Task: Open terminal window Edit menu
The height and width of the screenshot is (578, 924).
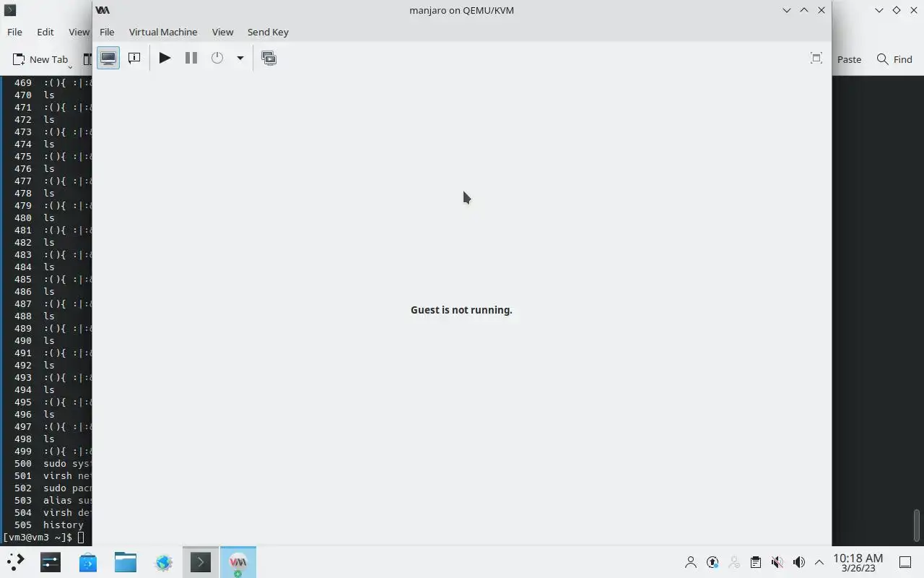Action: tap(45, 32)
